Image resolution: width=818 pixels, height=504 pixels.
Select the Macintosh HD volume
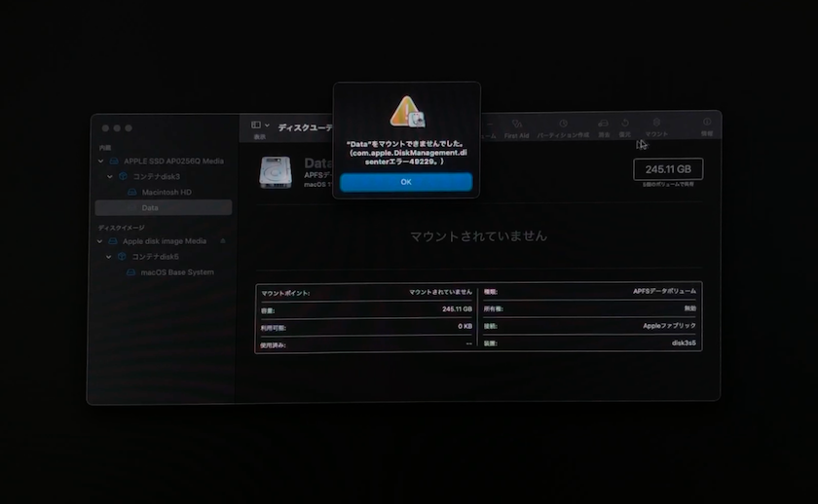pyautogui.click(x=167, y=193)
